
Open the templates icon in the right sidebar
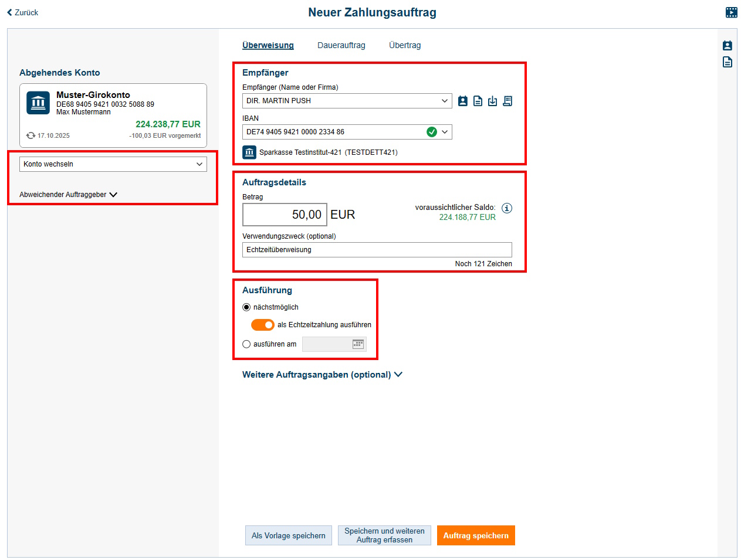(728, 62)
